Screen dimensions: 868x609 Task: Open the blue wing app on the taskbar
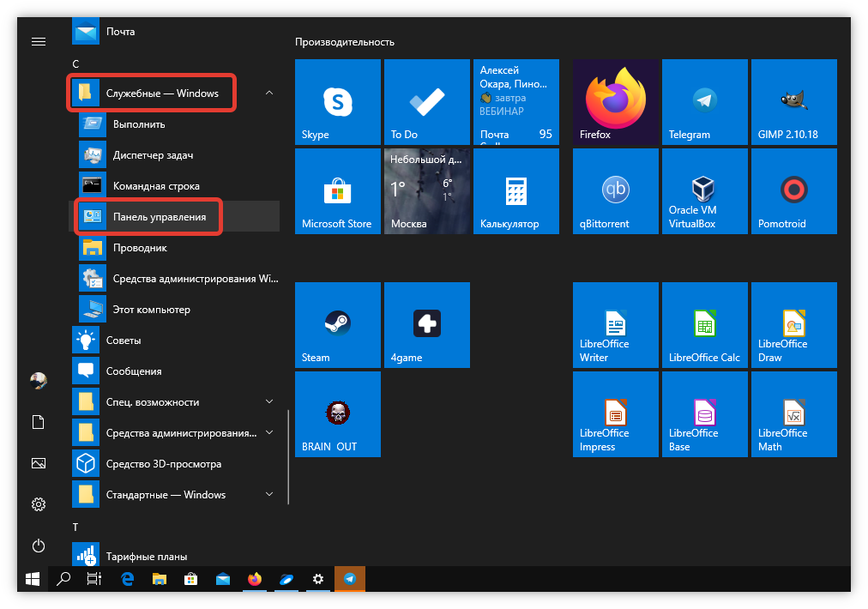(x=286, y=579)
